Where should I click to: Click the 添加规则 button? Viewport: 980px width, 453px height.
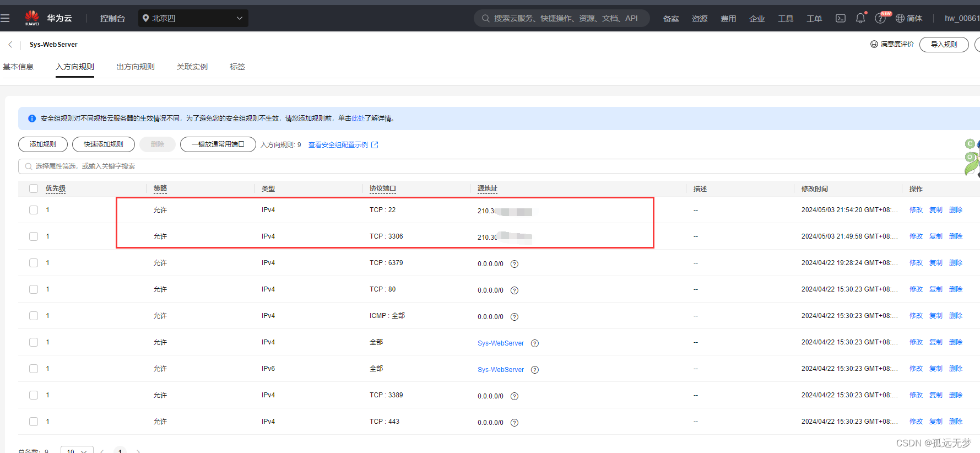pos(43,144)
